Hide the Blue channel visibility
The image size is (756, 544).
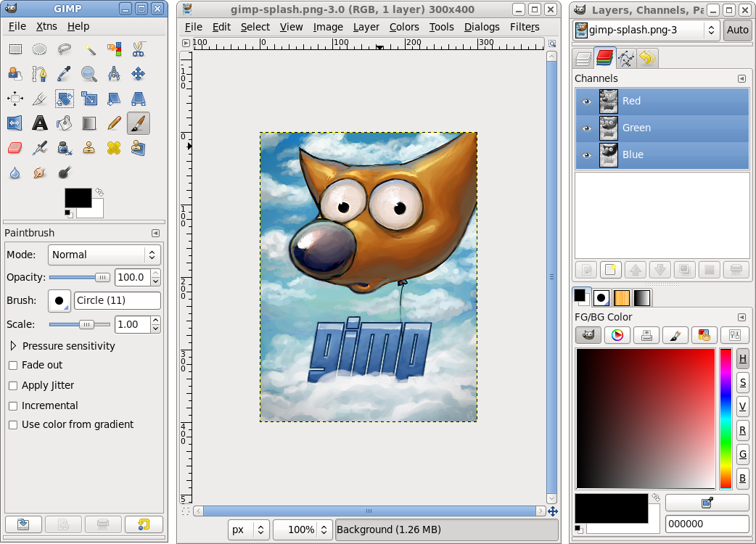click(586, 154)
